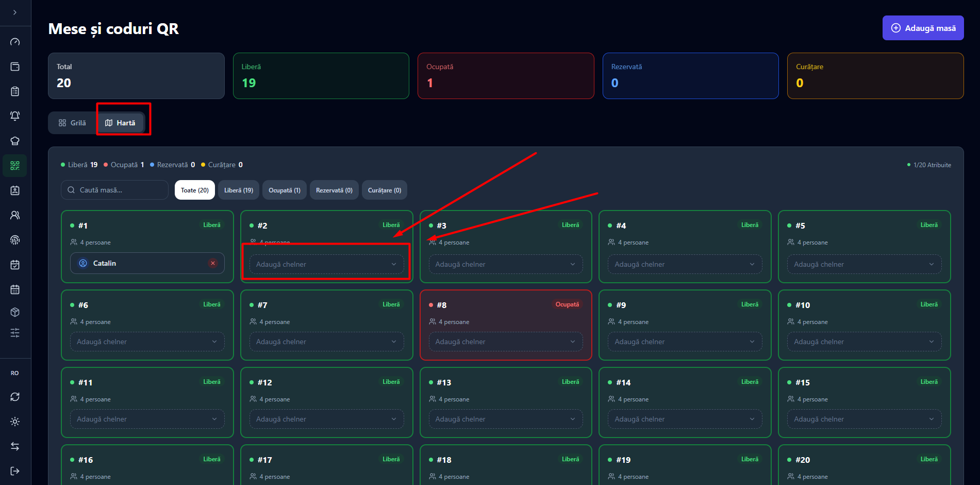Open the chef hat kitchen icon

click(x=15, y=141)
